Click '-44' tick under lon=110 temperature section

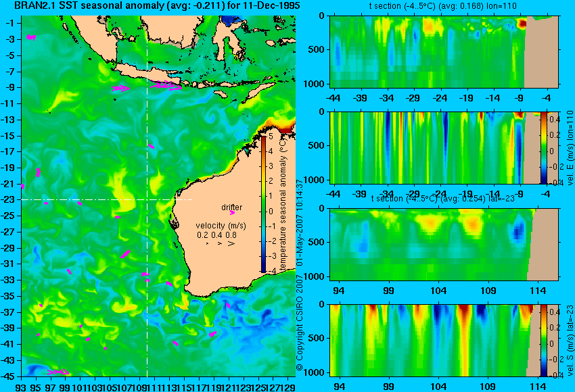click(x=333, y=98)
